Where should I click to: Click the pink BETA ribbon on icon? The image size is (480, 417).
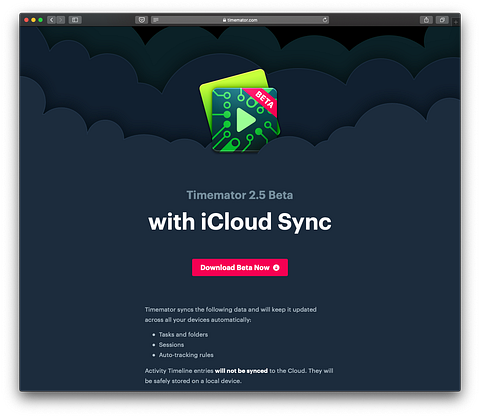[x=264, y=100]
